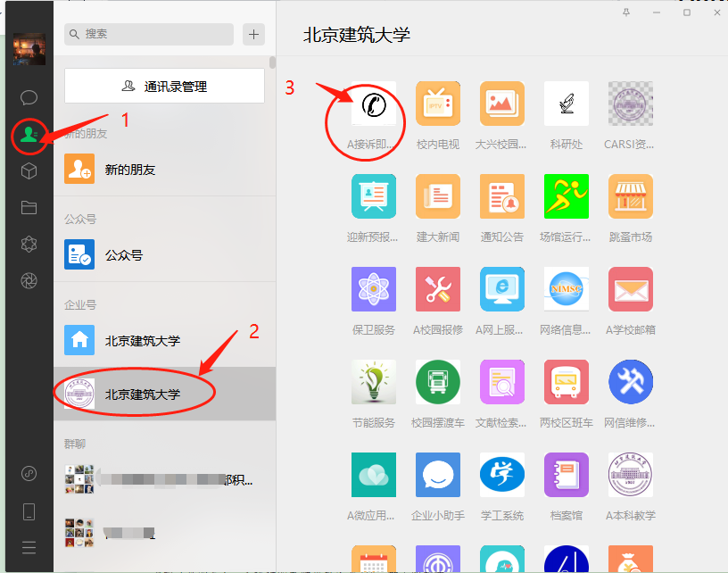Open the 两校区班车 bus icon
Screen dimensions: 728x573
coord(566,382)
